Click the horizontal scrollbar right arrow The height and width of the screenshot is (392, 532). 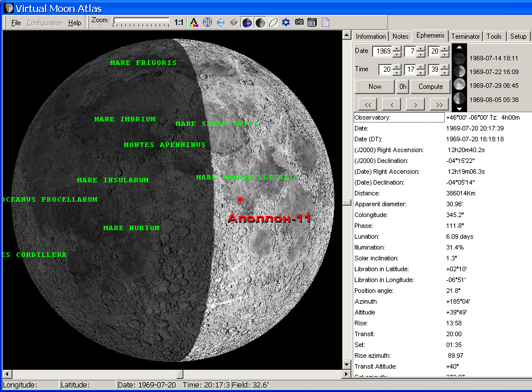point(346,374)
